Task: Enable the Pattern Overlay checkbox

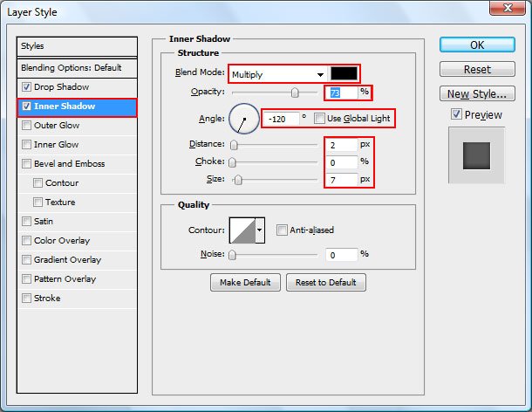Action: point(26,278)
